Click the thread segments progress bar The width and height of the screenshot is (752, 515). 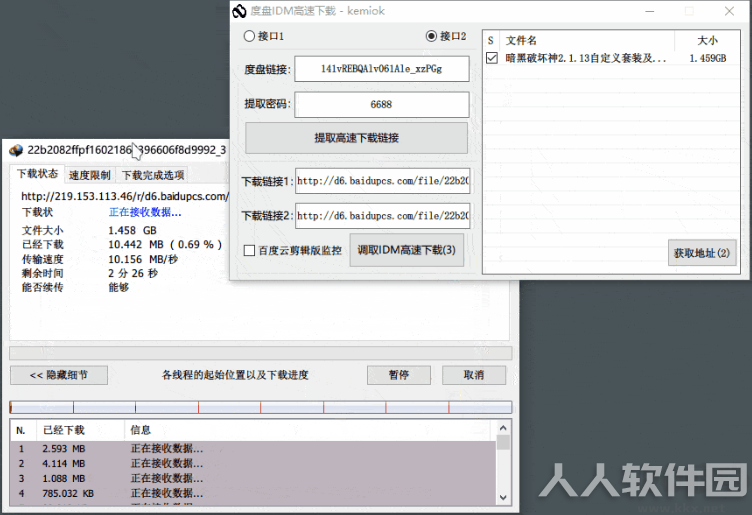(261, 408)
